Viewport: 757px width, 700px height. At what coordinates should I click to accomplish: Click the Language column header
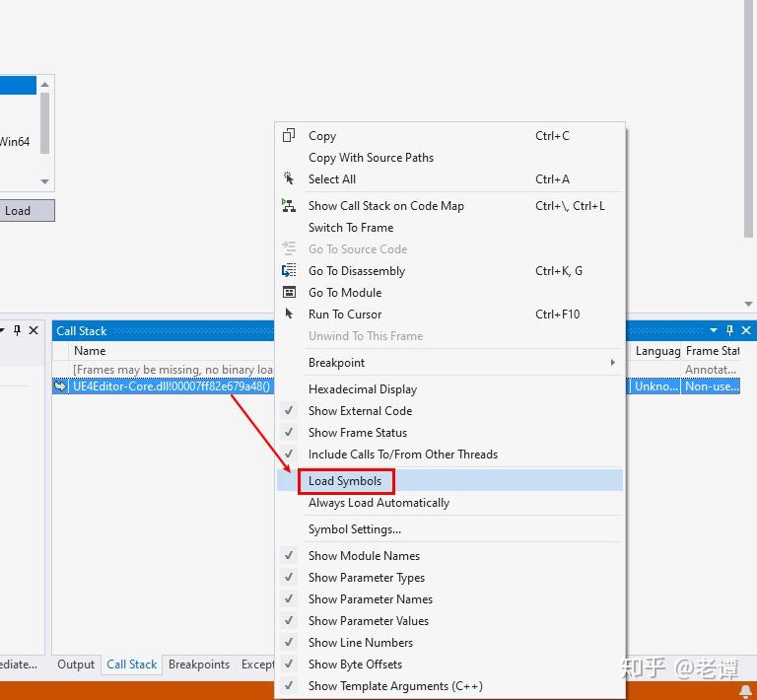[x=657, y=351]
